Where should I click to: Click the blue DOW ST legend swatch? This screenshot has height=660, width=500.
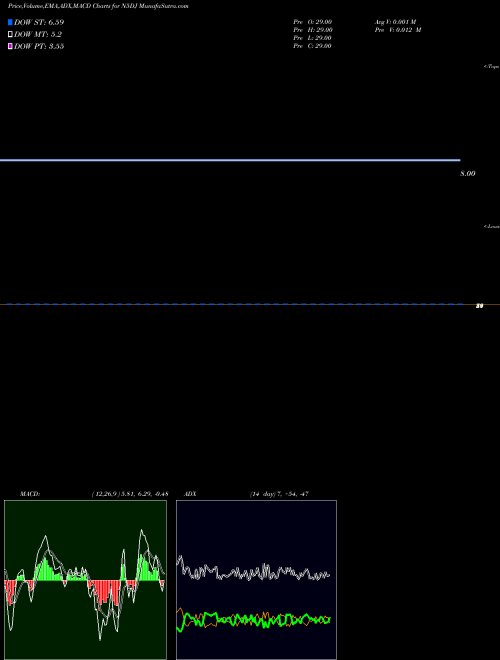click(10, 22)
